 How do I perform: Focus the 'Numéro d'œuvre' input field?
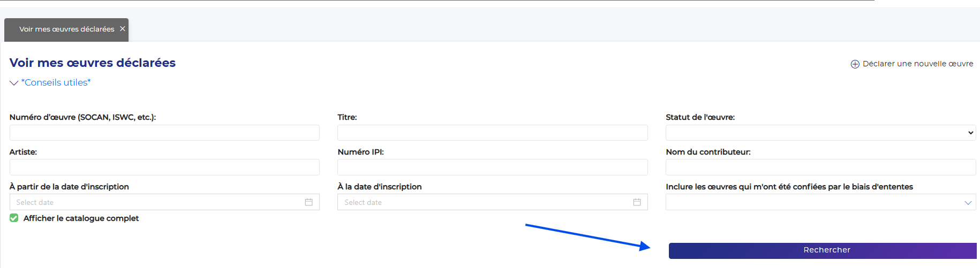click(164, 133)
